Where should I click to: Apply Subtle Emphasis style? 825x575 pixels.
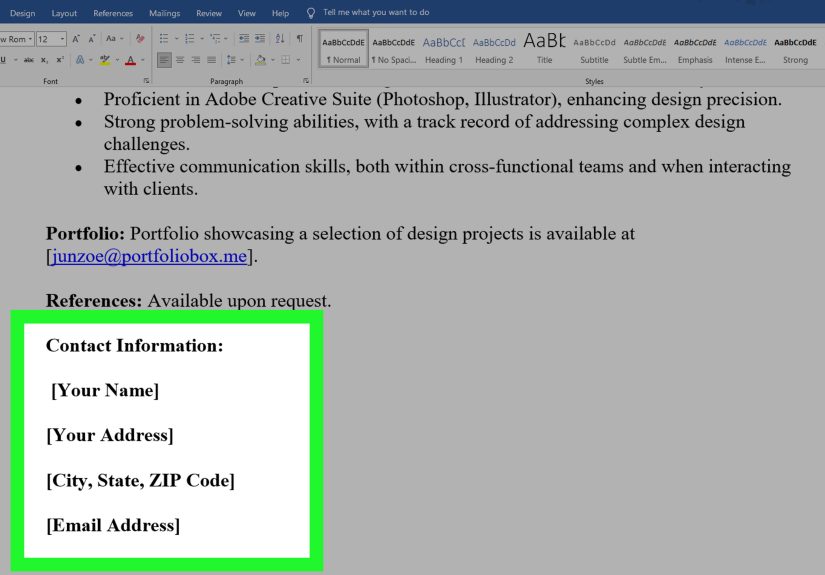point(645,51)
